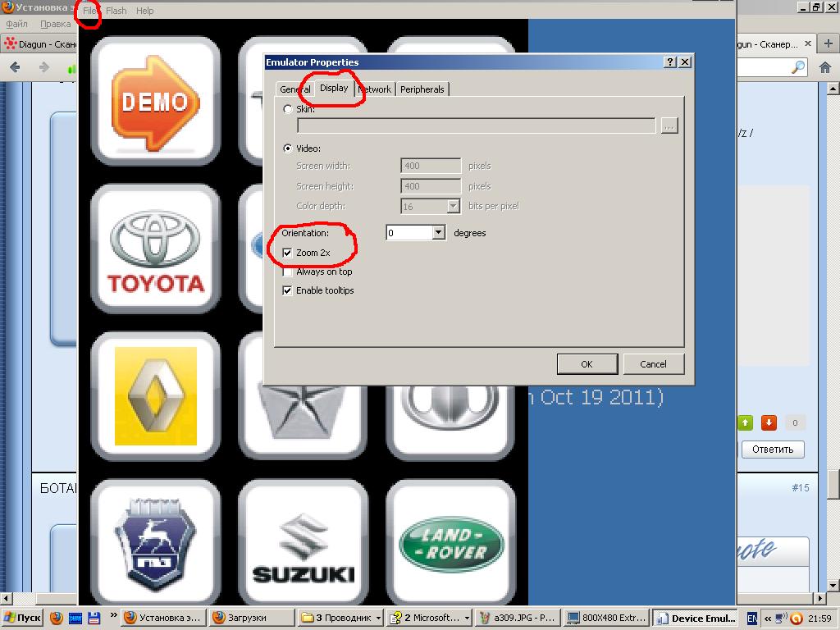Click the Skin path input field
The image size is (840, 630).
tap(477, 126)
